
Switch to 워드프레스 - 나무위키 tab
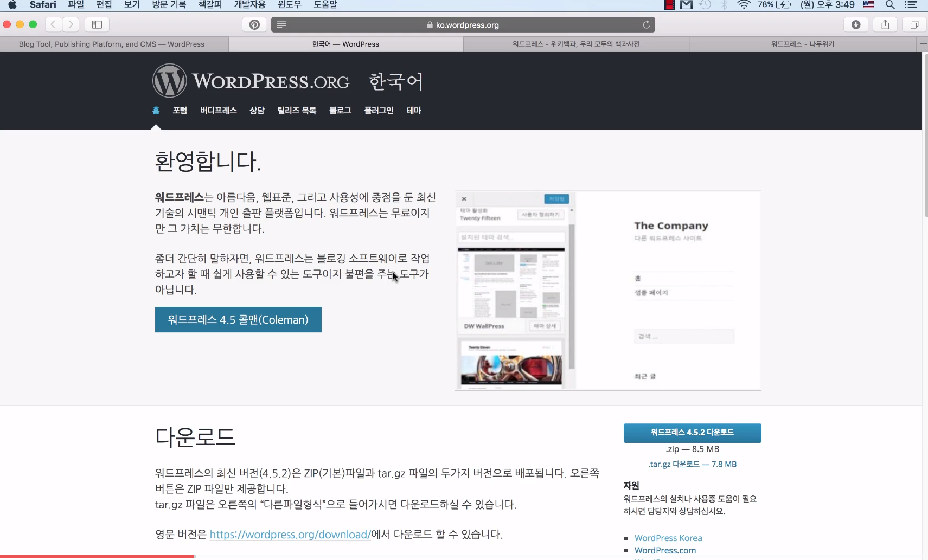pos(803,44)
